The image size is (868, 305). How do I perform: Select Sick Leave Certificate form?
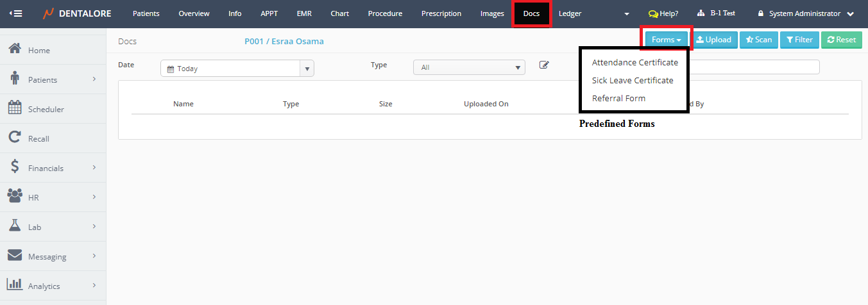(632, 81)
